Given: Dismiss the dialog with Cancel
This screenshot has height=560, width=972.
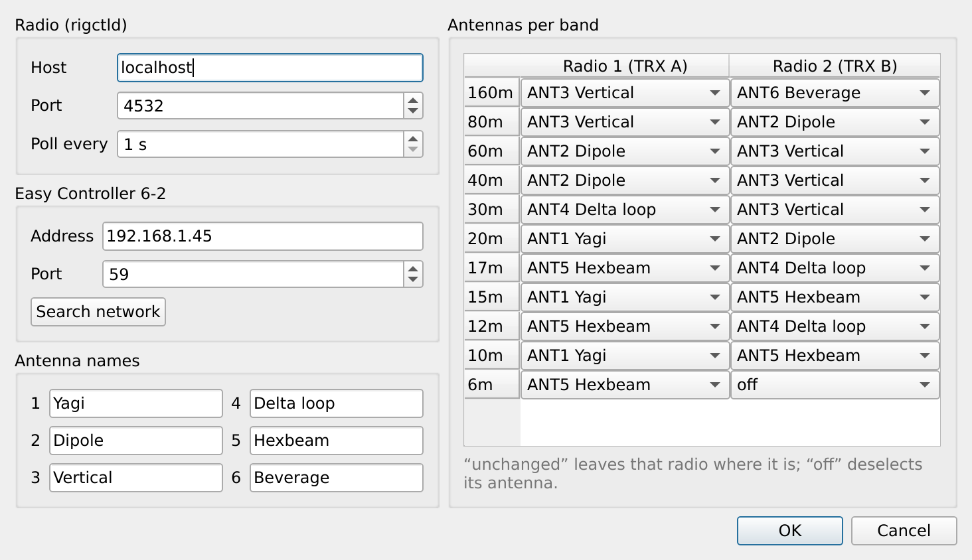Looking at the screenshot, I should coord(904,531).
